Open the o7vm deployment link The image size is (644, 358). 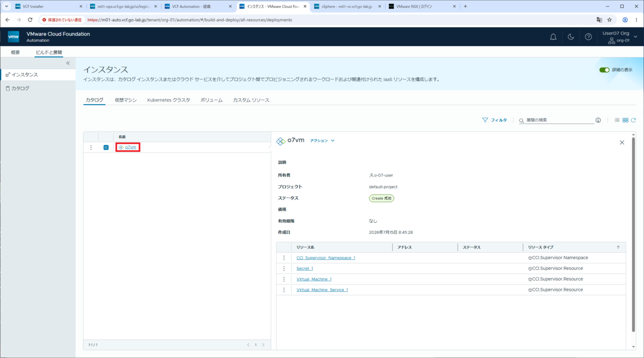tap(130, 147)
